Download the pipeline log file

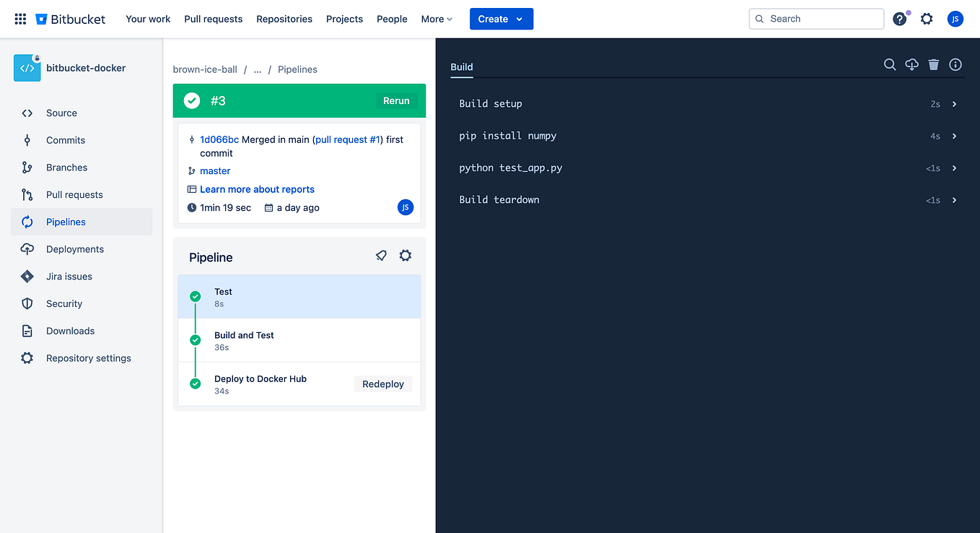pyautogui.click(x=911, y=64)
